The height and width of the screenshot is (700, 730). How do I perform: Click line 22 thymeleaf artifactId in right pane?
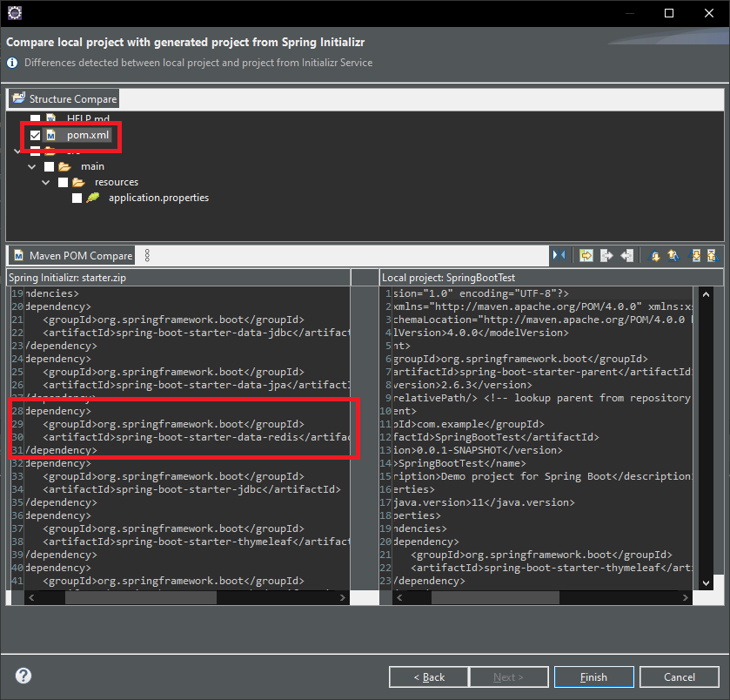click(552, 568)
